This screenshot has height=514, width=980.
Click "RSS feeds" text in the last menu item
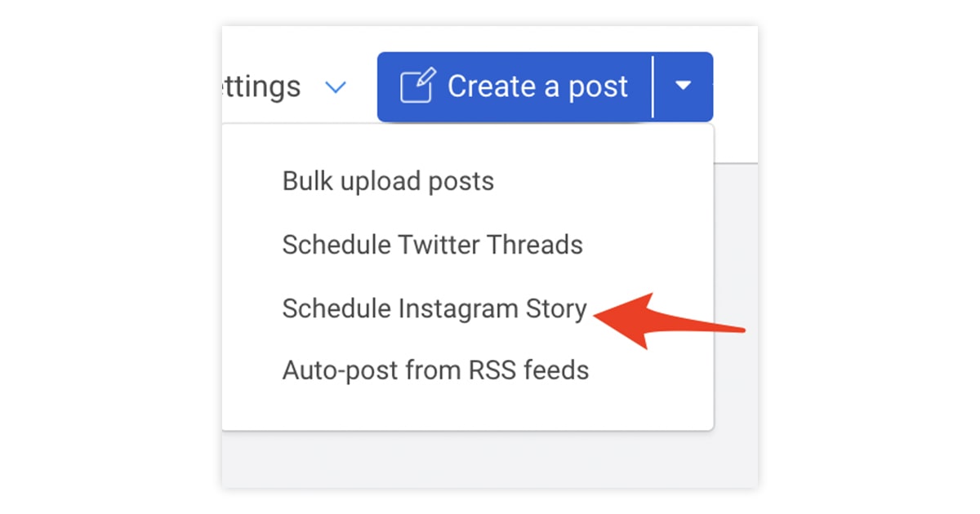[x=539, y=370]
